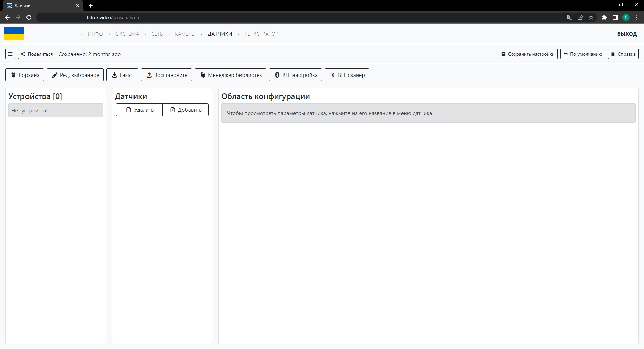This screenshot has height=349, width=644.
Task: Toggle the browser side panel icon
Action: (615, 17)
